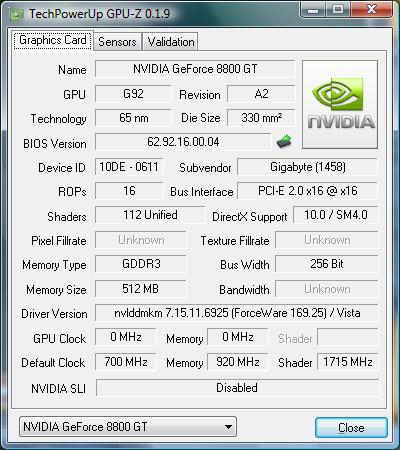400x450 pixels.
Task: Click the GPU field showing G92
Action: click(133, 94)
